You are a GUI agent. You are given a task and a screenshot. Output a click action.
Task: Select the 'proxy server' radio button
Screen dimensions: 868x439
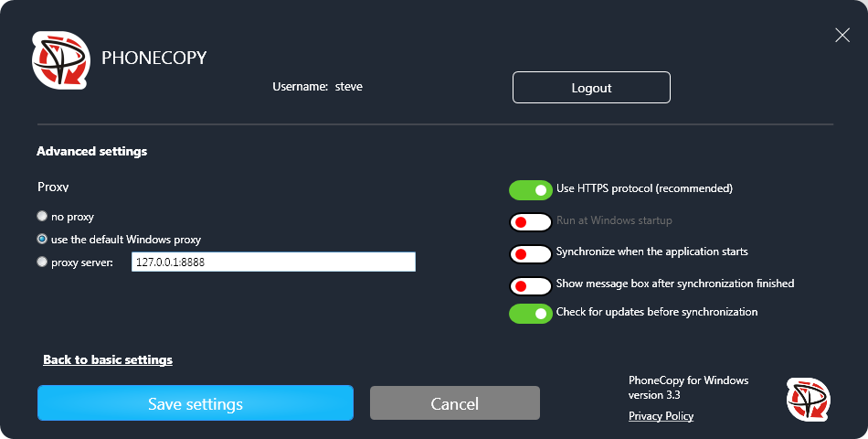click(42, 262)
